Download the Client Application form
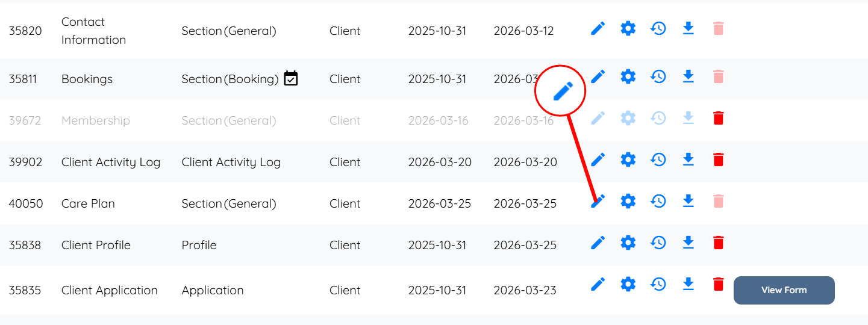868x325 pixels. [688, 284]
